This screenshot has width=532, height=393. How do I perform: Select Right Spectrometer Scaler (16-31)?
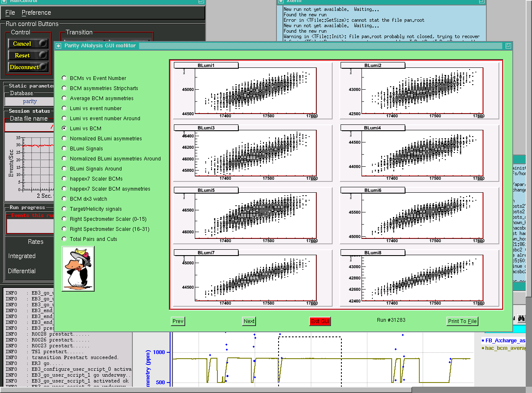click(x=64, y=229)
